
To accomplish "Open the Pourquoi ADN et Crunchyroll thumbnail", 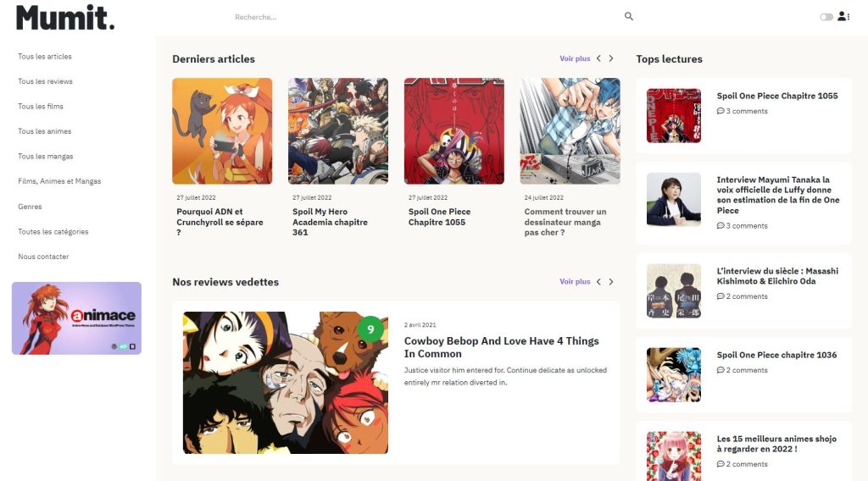I will [x=222, y=131].
